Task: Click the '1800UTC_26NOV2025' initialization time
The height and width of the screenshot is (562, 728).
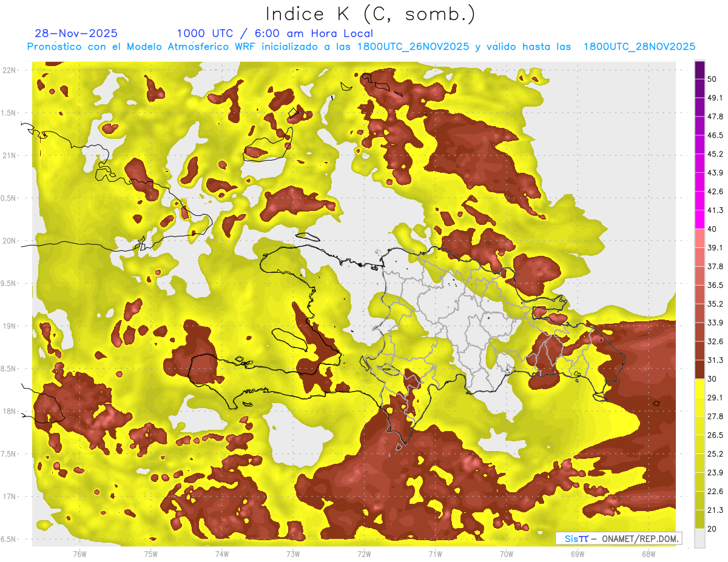Action: click(414, 47)
